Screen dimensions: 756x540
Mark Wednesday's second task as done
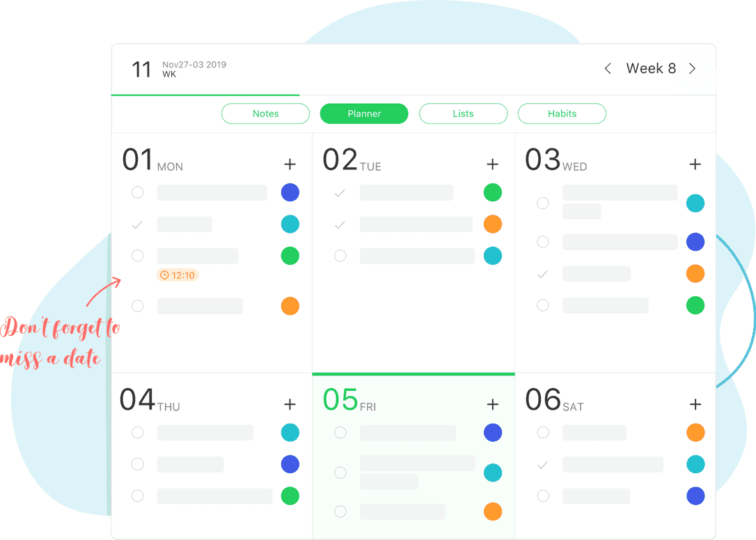(x=543, y=242)
